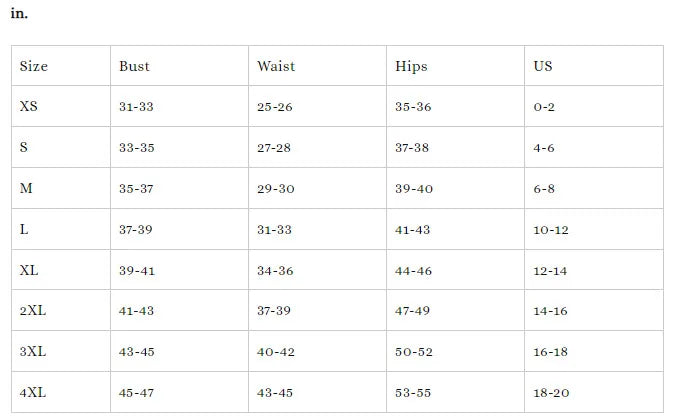Screen dimensions: 675x420
Task: Select the US size 0-2 cell
Action: click(544, 106)
